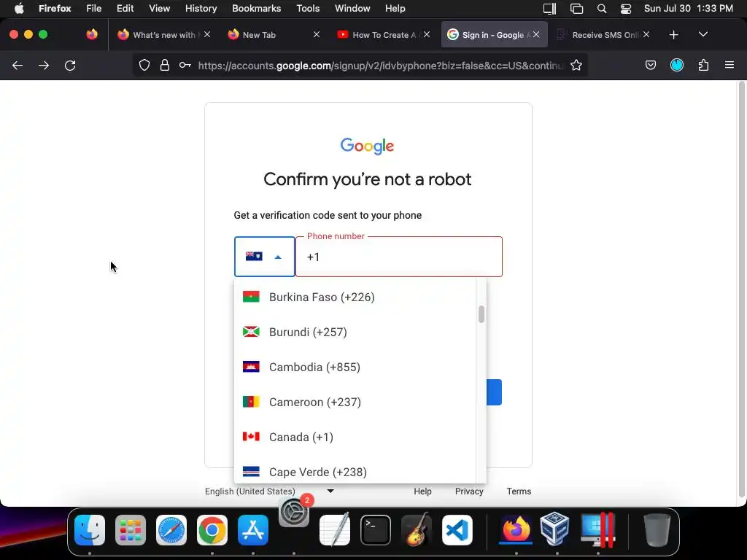This screenshot has width=747, height=560.
Task: Open the History menu
Action: point(201,8)
